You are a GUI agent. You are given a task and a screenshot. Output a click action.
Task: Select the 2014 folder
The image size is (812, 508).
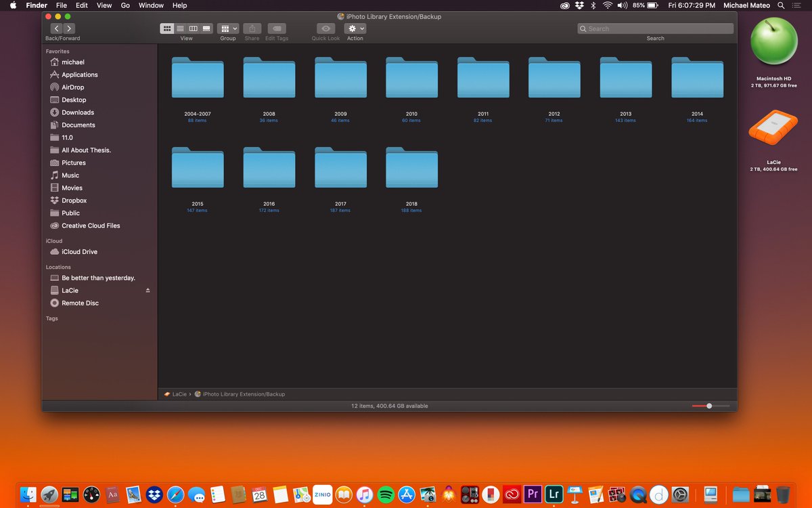pos(697,78)
